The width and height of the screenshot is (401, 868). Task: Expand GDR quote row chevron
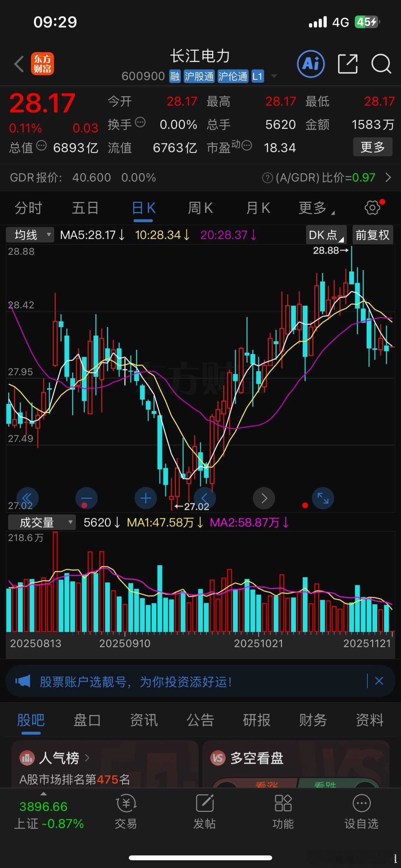point(388,178)
